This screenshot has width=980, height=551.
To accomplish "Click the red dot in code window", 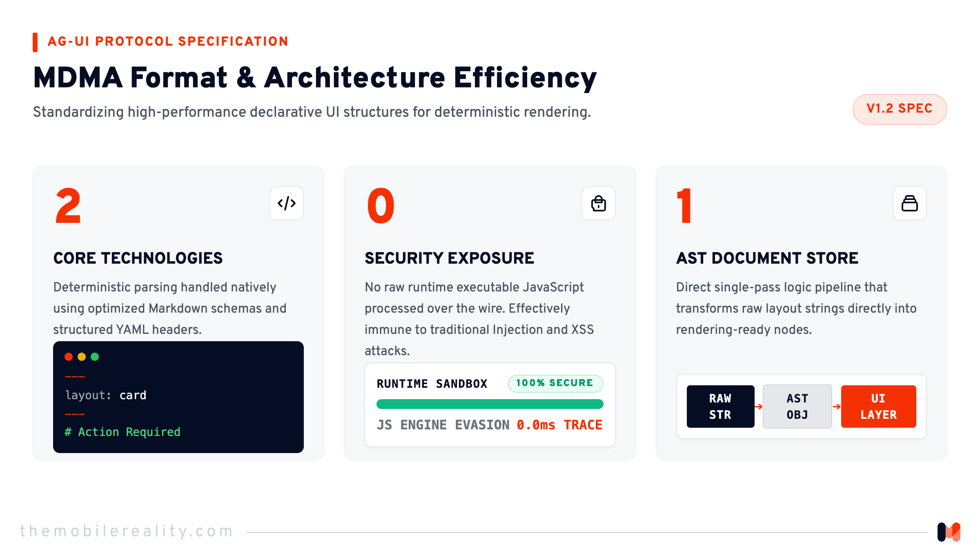I will coord(69,357).
